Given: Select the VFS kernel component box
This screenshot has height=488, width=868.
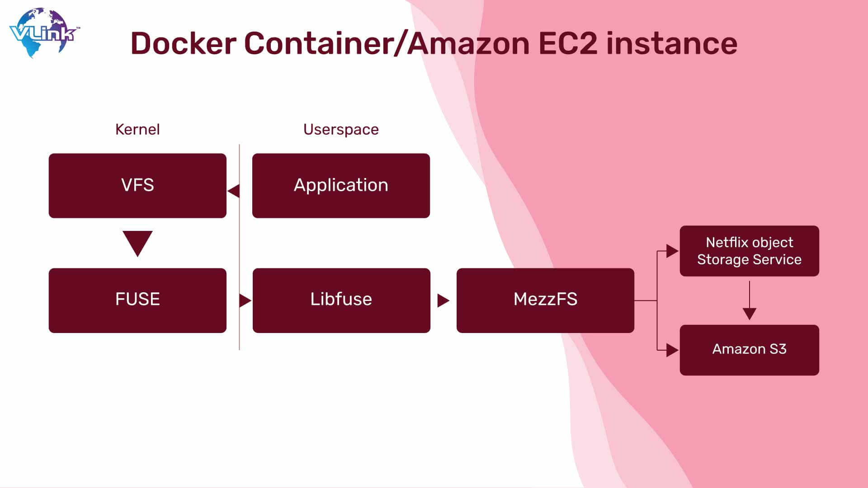Looking at the screenshot, I should pos(137,185).
